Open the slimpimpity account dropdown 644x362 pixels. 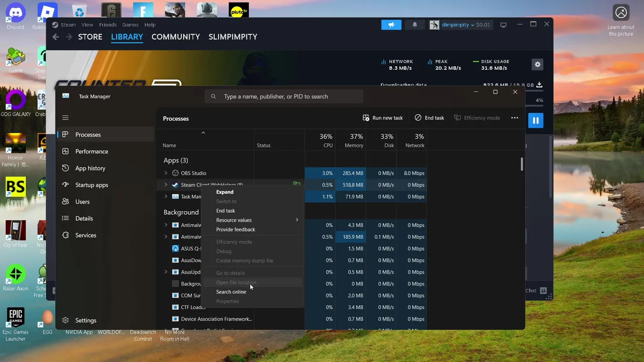pos(460,25)
